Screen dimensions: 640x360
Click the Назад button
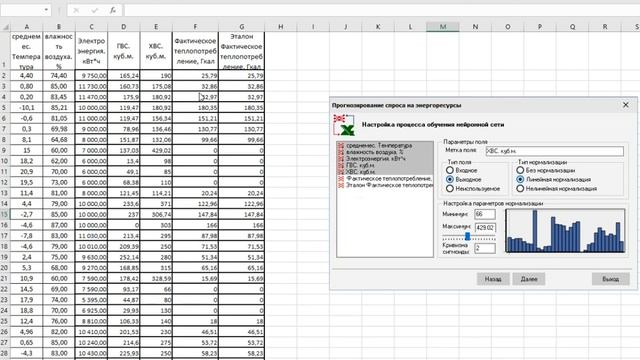(x=493, y=279)
